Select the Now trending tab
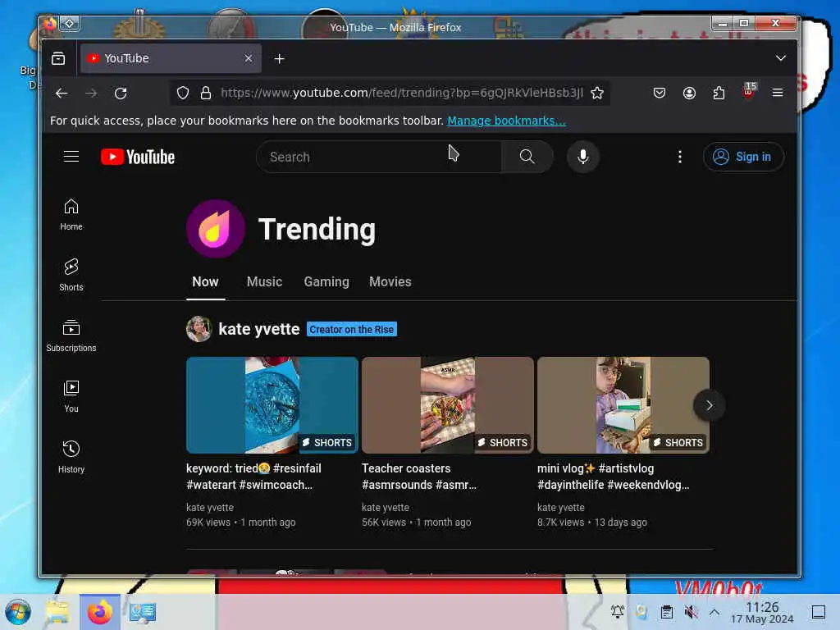Image resolution: width=840 pixels, height=630 pixels. click(205, 282)
